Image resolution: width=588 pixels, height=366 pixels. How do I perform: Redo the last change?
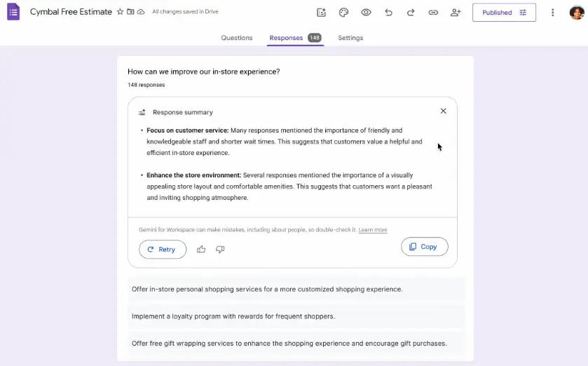411,13
